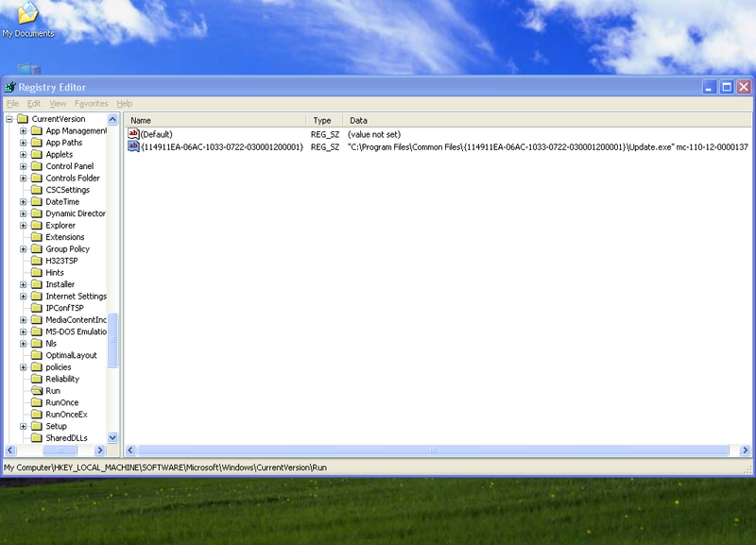
Task: Select the Hints folder icon
Action: 37,272
